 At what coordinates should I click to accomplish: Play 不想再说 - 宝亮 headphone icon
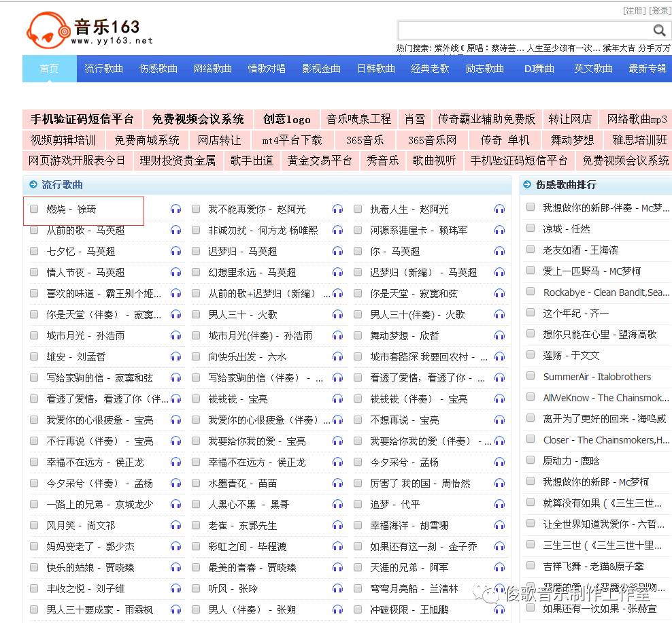[500, 420]
